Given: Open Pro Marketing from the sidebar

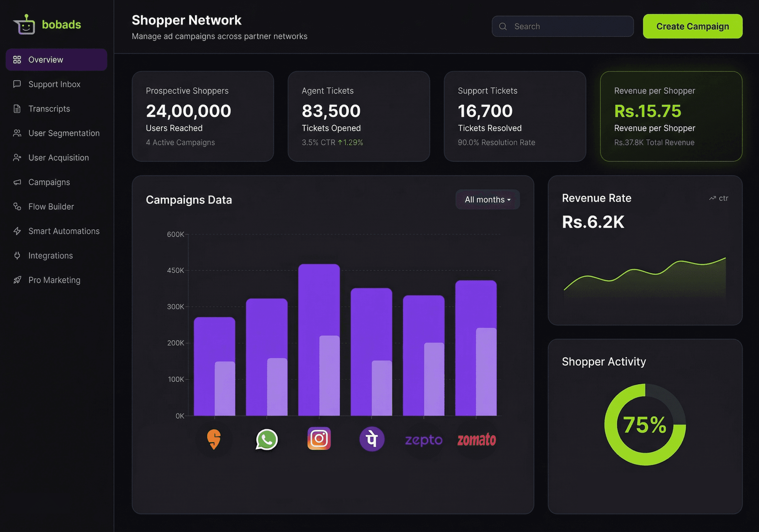Looking at the screenshot, I should pyautogui.click(x=54, y=280).
